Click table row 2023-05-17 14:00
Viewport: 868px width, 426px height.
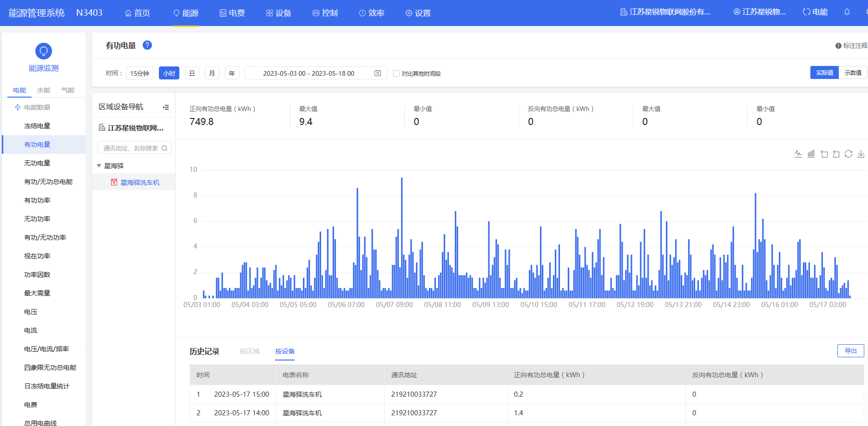pos(526,413)
